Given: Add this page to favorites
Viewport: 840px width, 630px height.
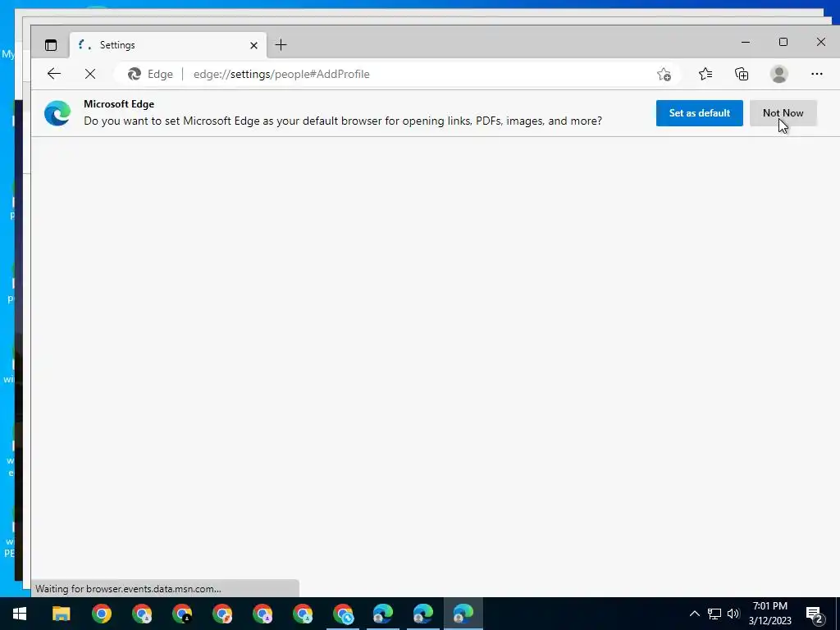Looking at the screenshot, I should [x=664, y=74].
